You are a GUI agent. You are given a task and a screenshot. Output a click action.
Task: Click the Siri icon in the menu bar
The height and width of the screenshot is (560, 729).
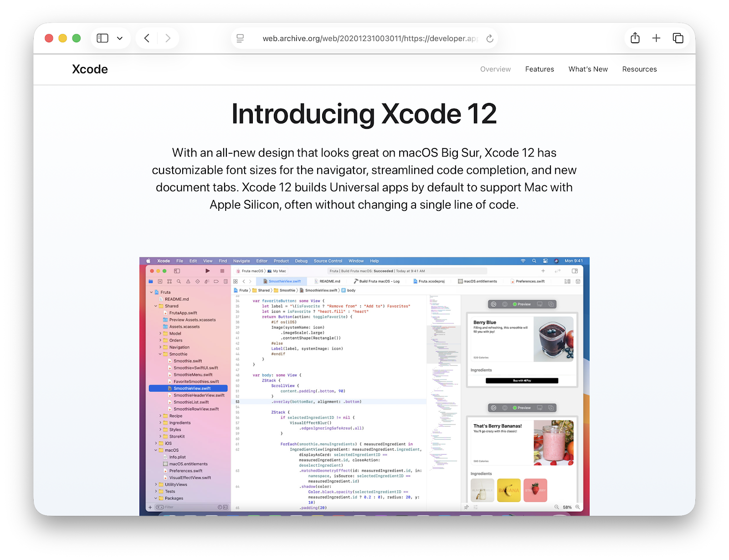click(x=556, y=261)
